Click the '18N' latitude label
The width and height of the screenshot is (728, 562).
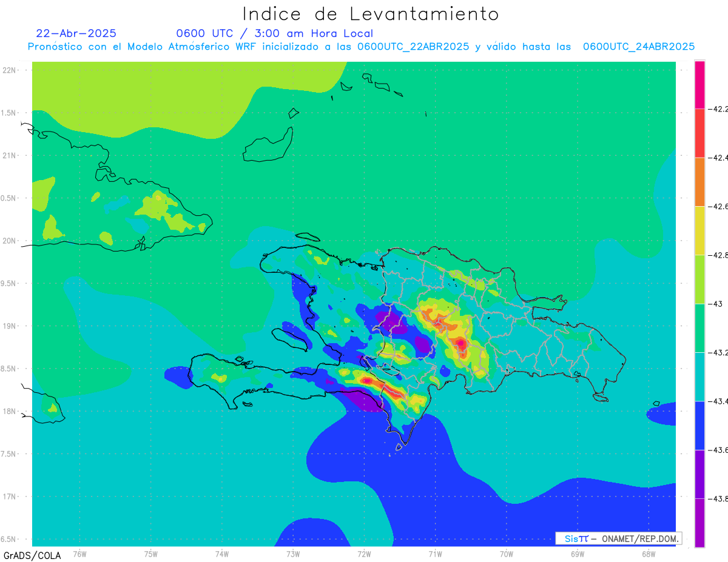pos(10,411)
